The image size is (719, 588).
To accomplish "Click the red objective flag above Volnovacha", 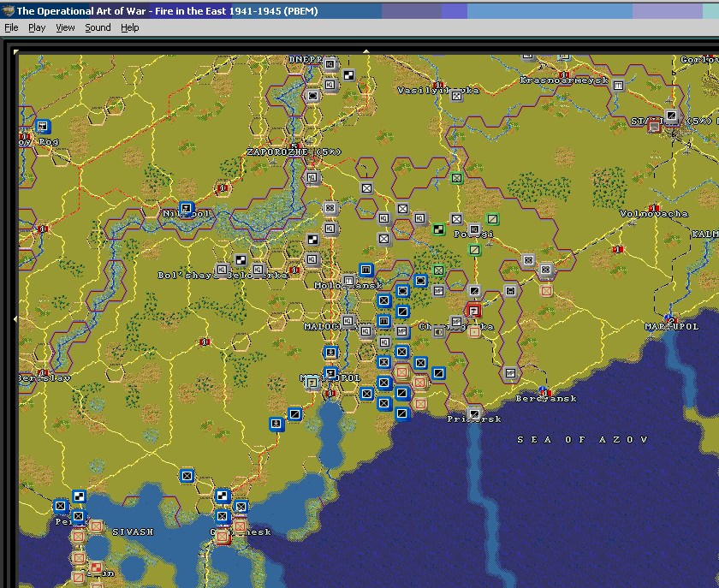I will 654,207.
